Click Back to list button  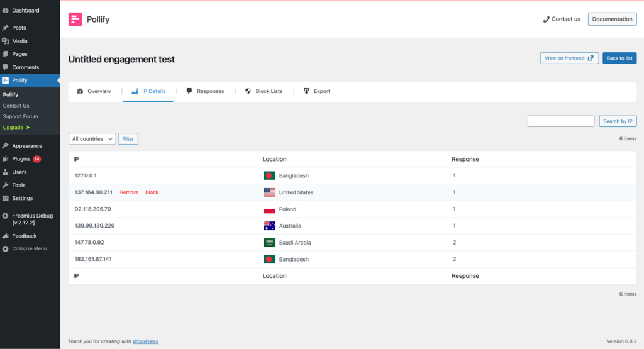point(619,58)
